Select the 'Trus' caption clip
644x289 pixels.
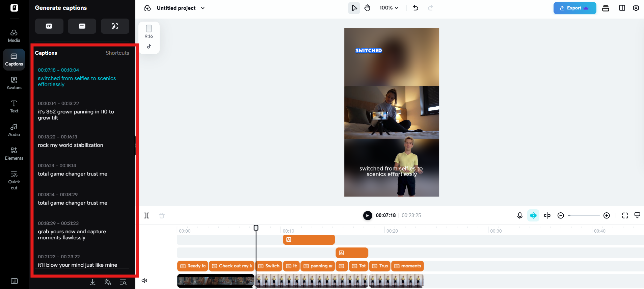pyautogui.click(x=380, y=266)
